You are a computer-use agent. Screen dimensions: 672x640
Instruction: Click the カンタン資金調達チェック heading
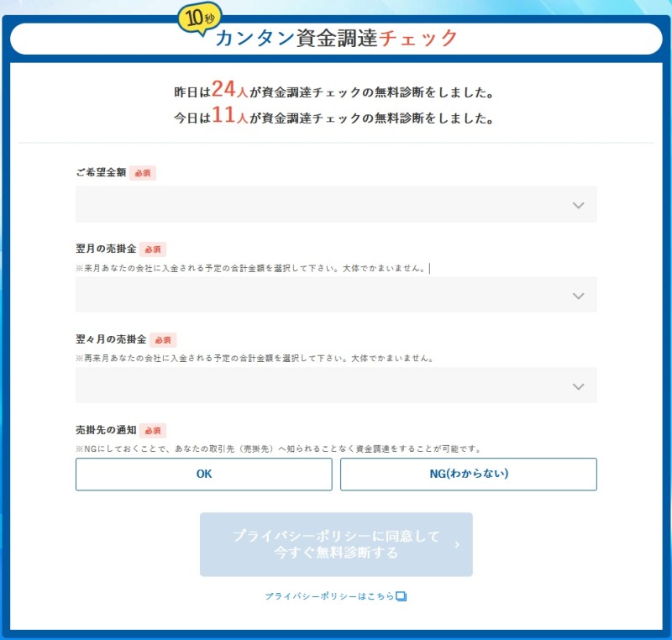tap(336, 39)
